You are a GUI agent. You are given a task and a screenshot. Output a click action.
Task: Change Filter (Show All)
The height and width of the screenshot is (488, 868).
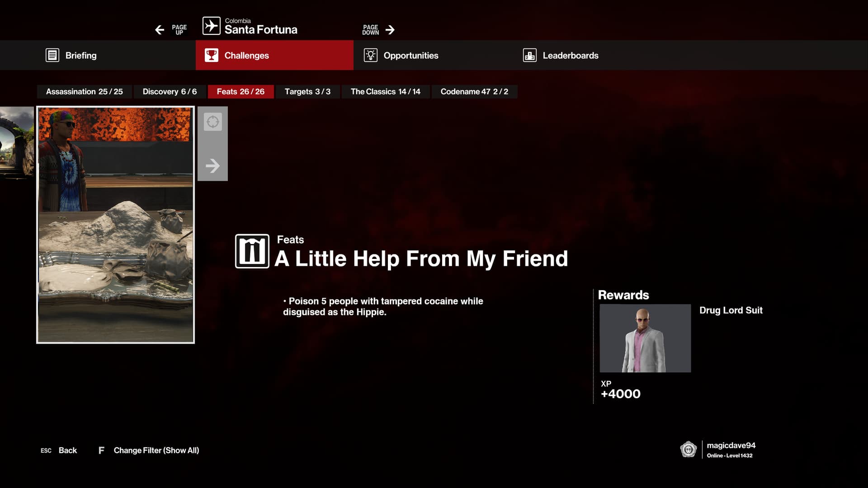click(x=156, y=450)
